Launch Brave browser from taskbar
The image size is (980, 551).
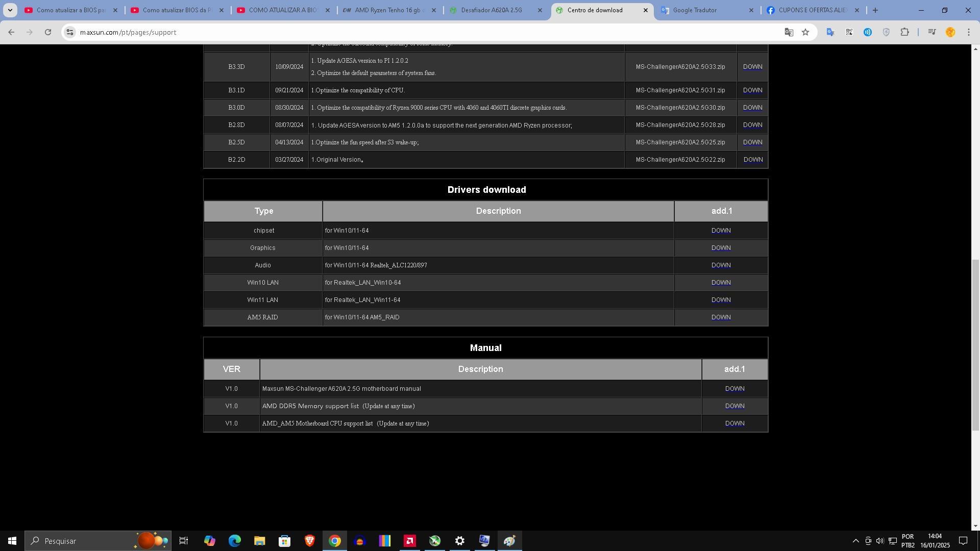click(309, 541)
